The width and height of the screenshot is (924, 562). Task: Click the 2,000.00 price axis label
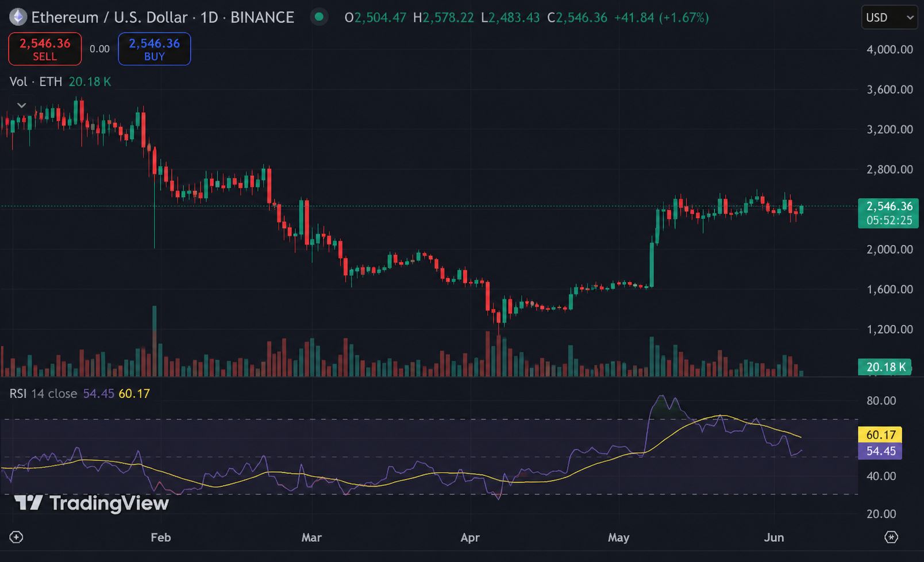pyautogui.click(x=890, y=249)
